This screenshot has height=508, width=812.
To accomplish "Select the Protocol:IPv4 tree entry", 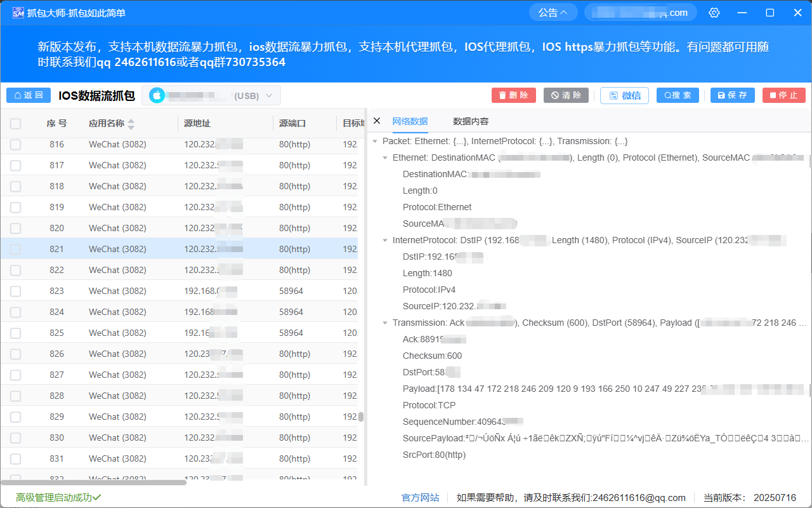I will (x=429, y=290).
